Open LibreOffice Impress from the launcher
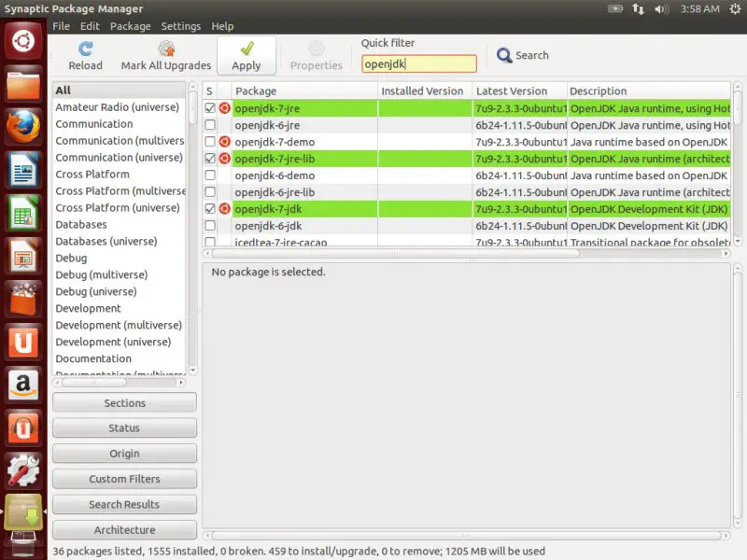Image resolution: width=747 pixels, height=560 pixels. click(22, 256)
